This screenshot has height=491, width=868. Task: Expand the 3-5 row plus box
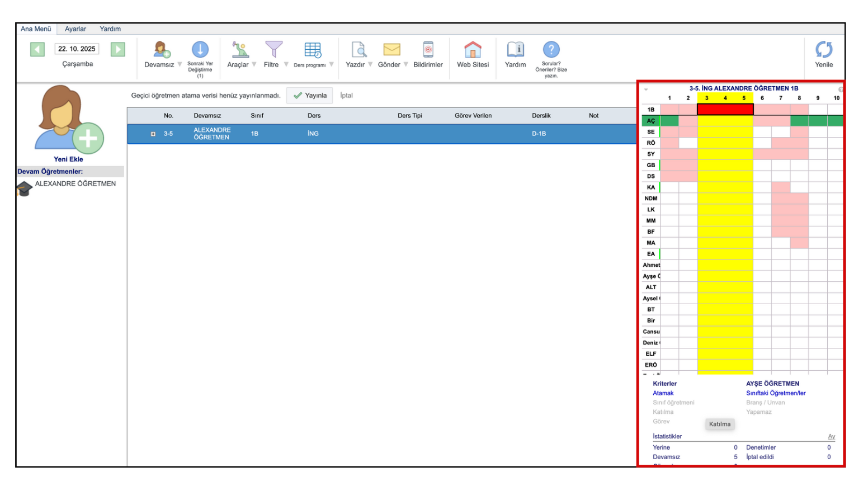(153, 134)
